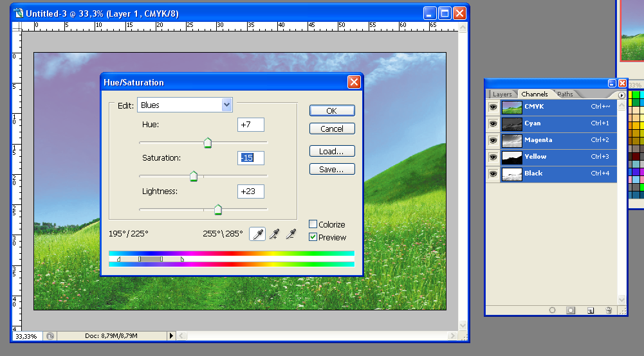Toggle visibility eye of the Black channel
Screen dimensions: 644x356
point(493,174)
